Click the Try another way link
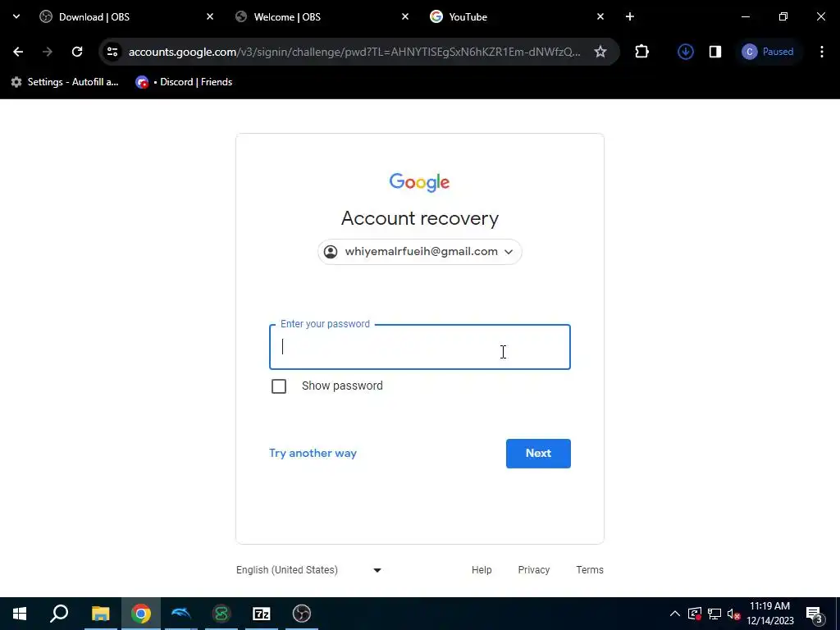 click(313, 453)
